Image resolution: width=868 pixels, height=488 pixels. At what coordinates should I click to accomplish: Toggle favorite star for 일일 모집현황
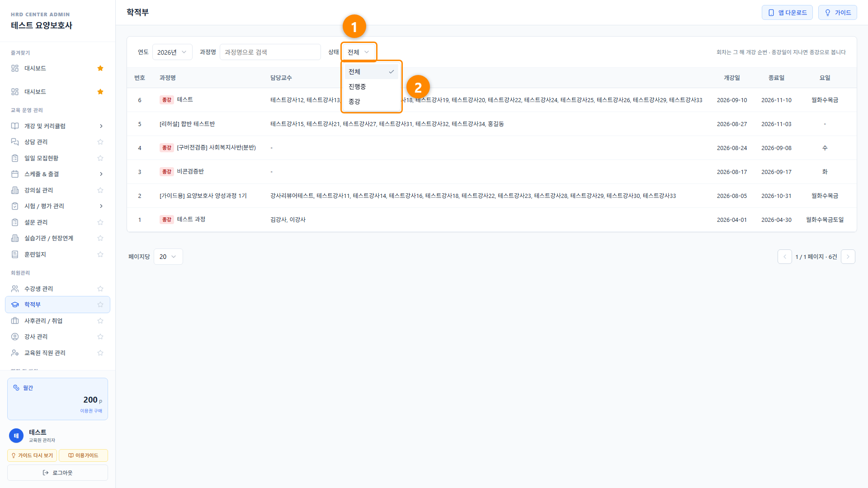(100, 158)
